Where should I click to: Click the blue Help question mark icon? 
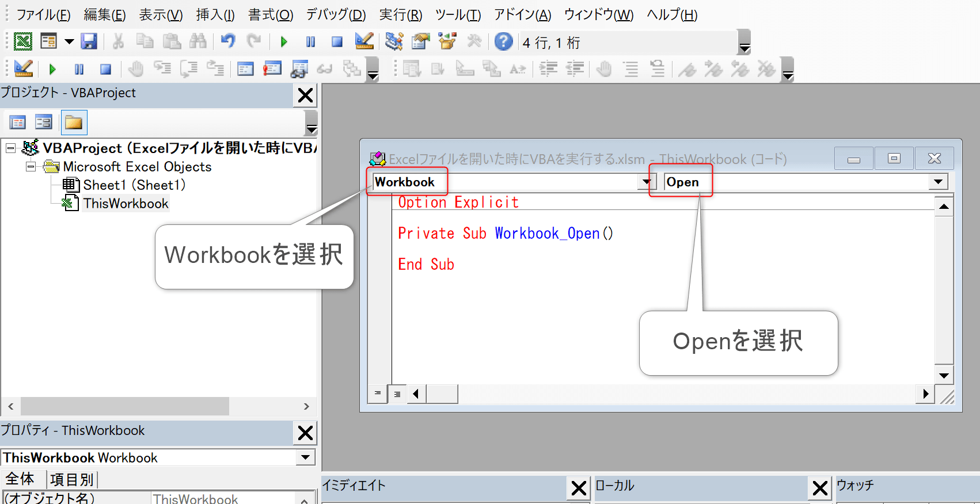(x=503, y=41)
